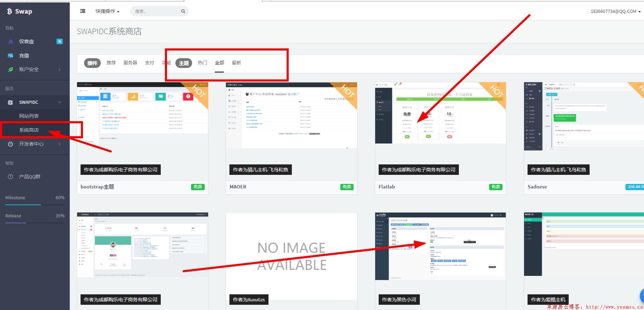The width and height of the screenshot is (644, 310).
Task: Open 网站列表 in sidebar
Action: (x=29, y=116)
